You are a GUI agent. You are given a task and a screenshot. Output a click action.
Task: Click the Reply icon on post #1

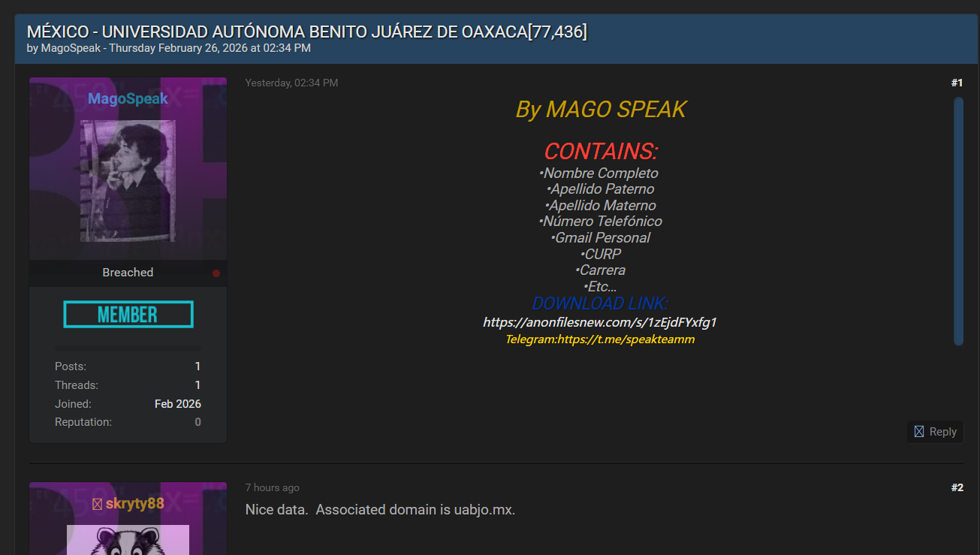(x=919, y=431)
